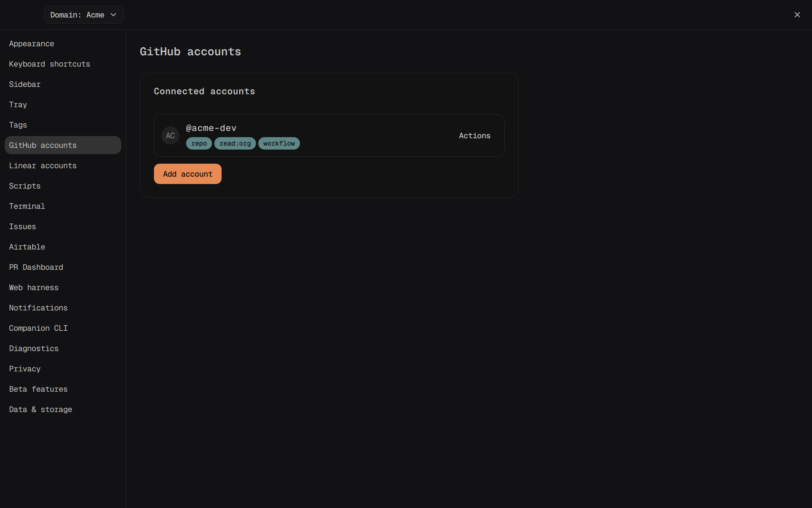The width and height of the screenshot is (812, 508).
Task: Open Actions for @acme-dev account
Action: pyautogui.click(x=475, y=136)
